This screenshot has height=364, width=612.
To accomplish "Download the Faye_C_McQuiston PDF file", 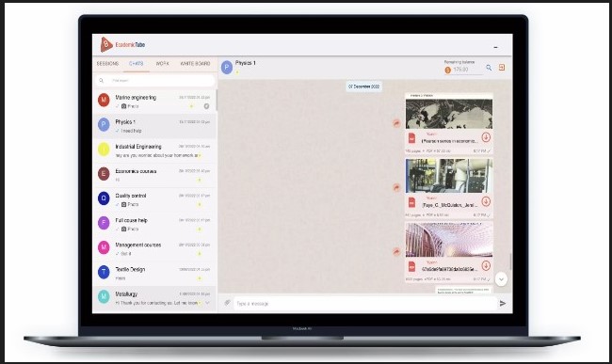I will click(x=486, y=201).
